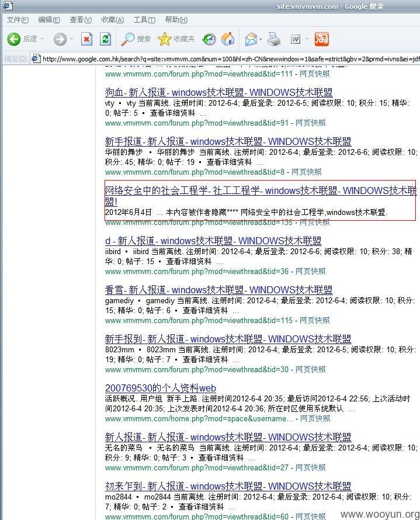This screenshot has width=420, height=520.
Task: Open result titled 初来乍到-新人报道
Action: (x=228, y=486)
